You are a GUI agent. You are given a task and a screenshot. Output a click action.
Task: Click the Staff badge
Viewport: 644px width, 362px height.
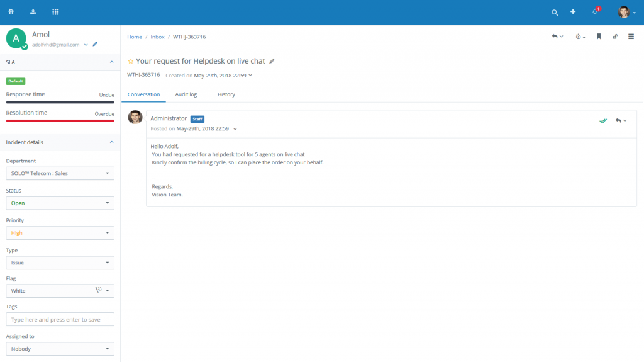coord(197,119)
